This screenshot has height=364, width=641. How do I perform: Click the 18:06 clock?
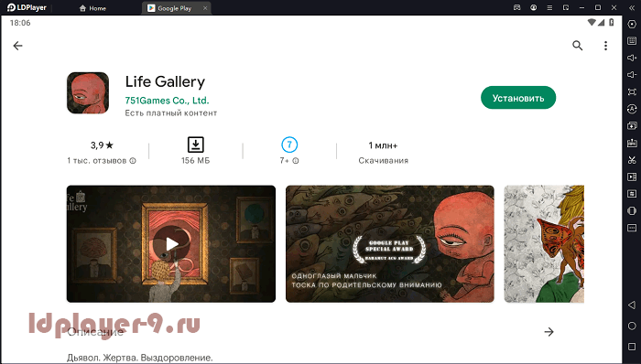click(x=20, y=23)
